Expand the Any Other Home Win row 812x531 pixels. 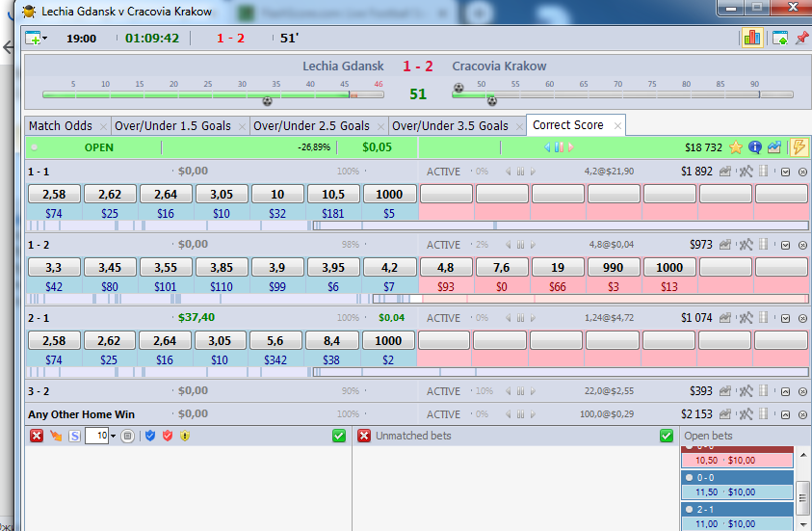[x=786, y=414]
